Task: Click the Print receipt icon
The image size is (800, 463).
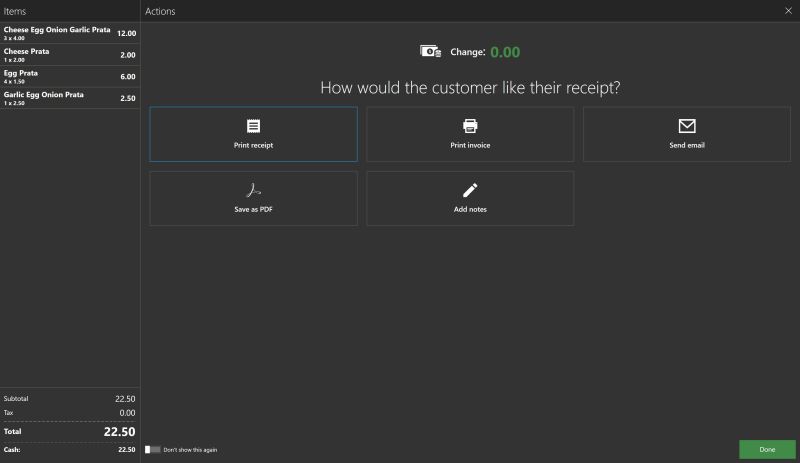Action: coord(253,126)
